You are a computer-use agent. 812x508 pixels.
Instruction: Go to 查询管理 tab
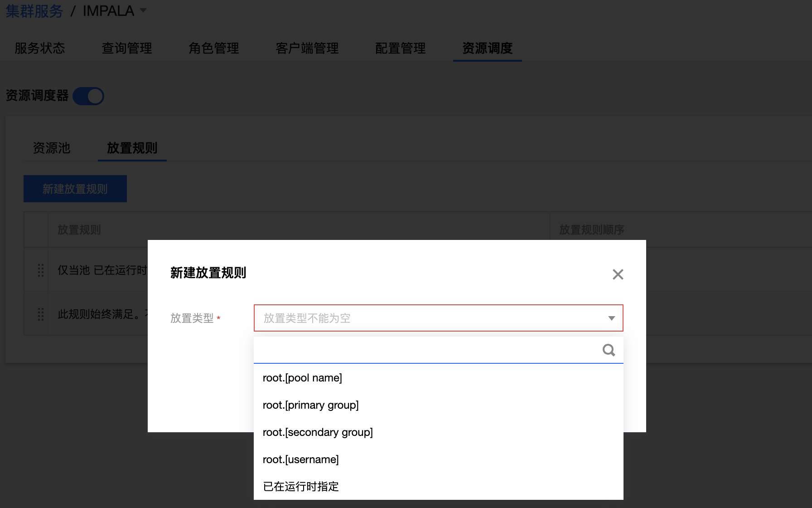127,48
